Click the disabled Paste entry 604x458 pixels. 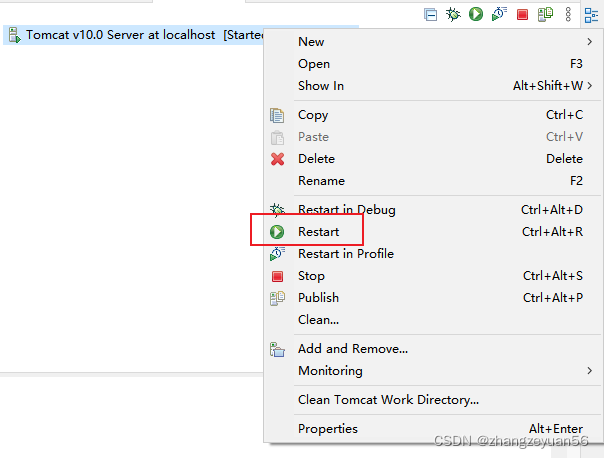click(432, 137)
